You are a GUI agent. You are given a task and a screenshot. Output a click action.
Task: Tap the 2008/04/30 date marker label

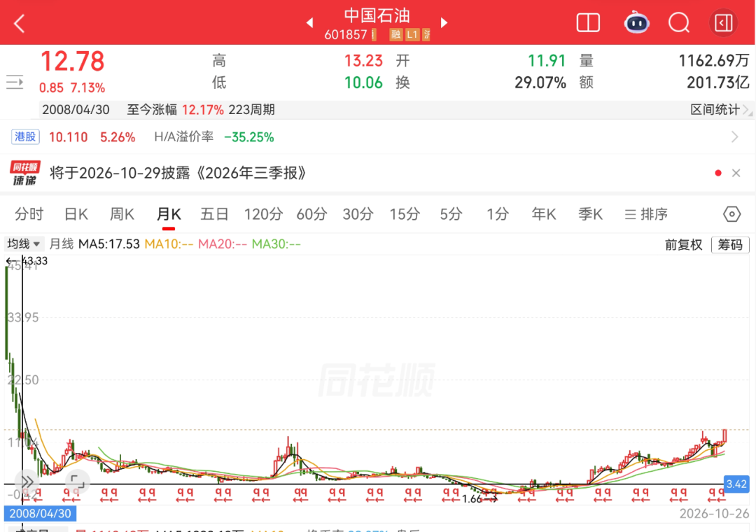pyautogui.click(x=40, y=513)
